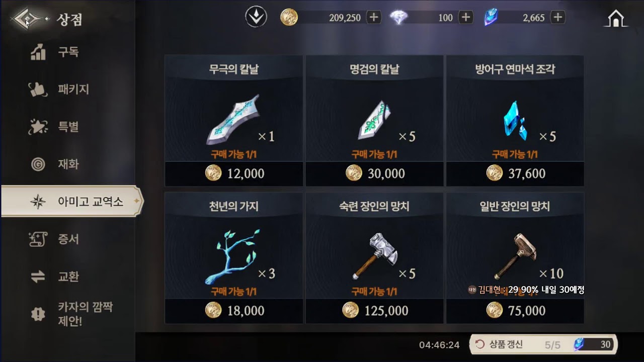Buy 숙련 장인의 망치 for 125,000 gold
Viewport: 644px width, 362px height.
[375, 311]
